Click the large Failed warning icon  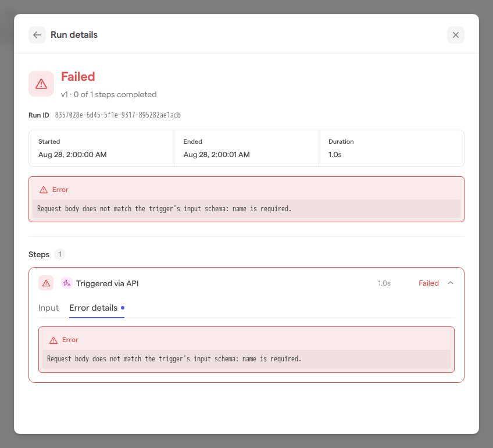pos(41,84)
